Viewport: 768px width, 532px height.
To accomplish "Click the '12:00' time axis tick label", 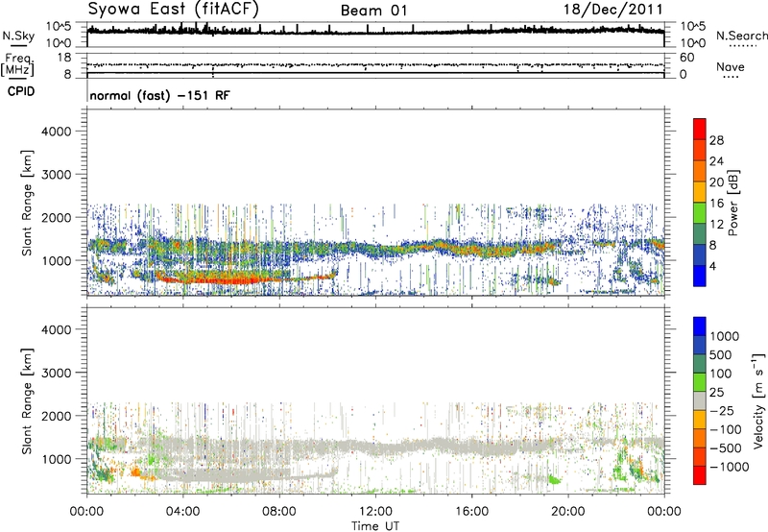I will (375, 512).
